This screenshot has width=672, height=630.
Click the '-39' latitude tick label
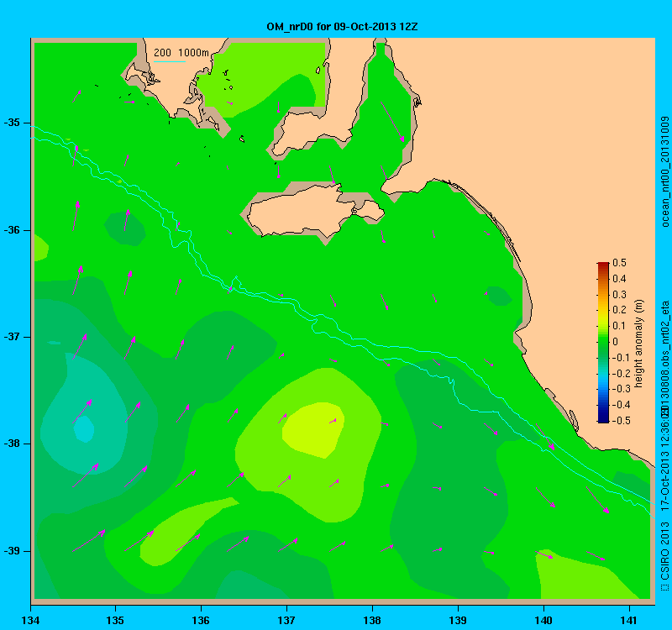[x=12, y=551]
